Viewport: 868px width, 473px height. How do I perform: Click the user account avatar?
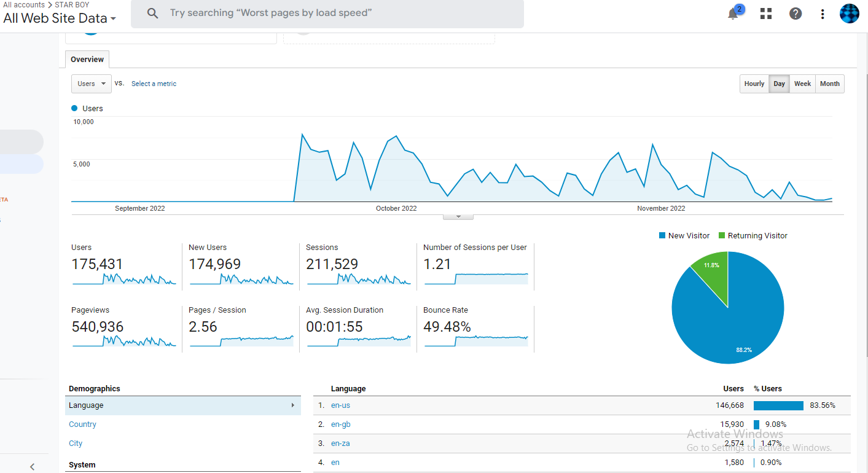coord(849,14)
